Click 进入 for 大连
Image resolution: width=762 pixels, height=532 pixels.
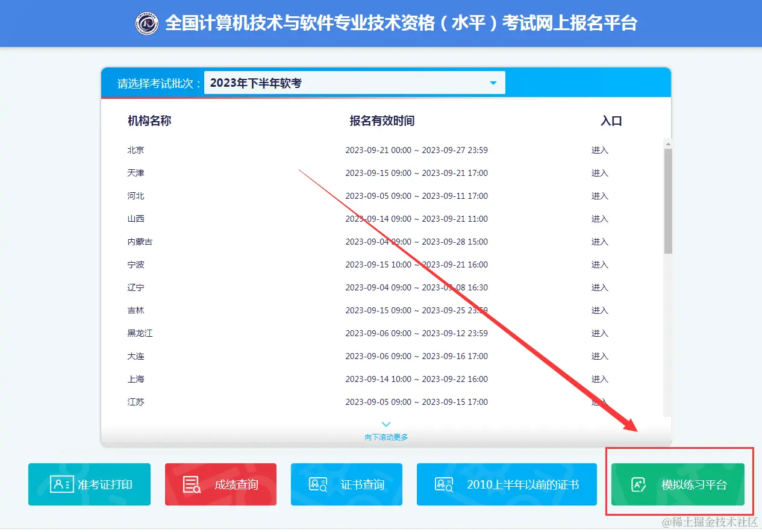tap(600, 356)
